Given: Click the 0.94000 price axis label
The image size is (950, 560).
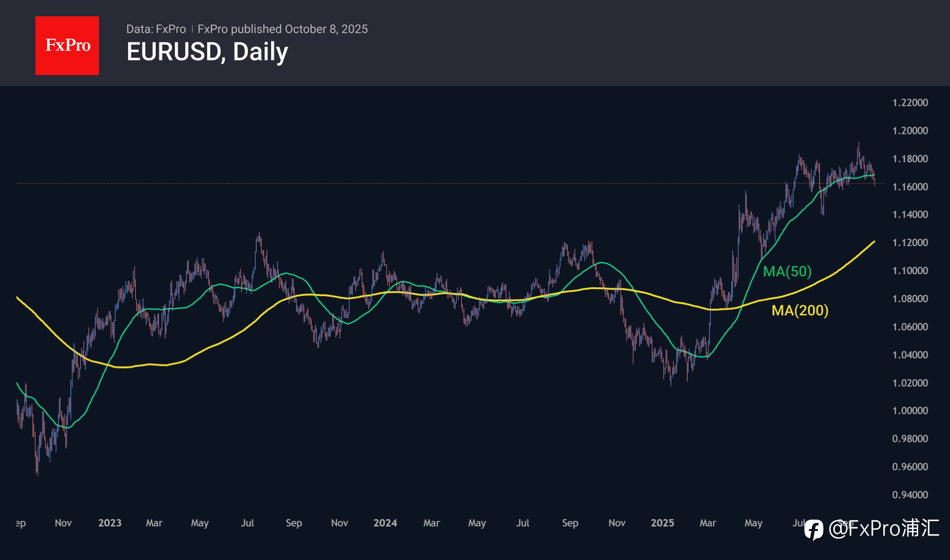Looking at the screenshot, I should [910, 495].
